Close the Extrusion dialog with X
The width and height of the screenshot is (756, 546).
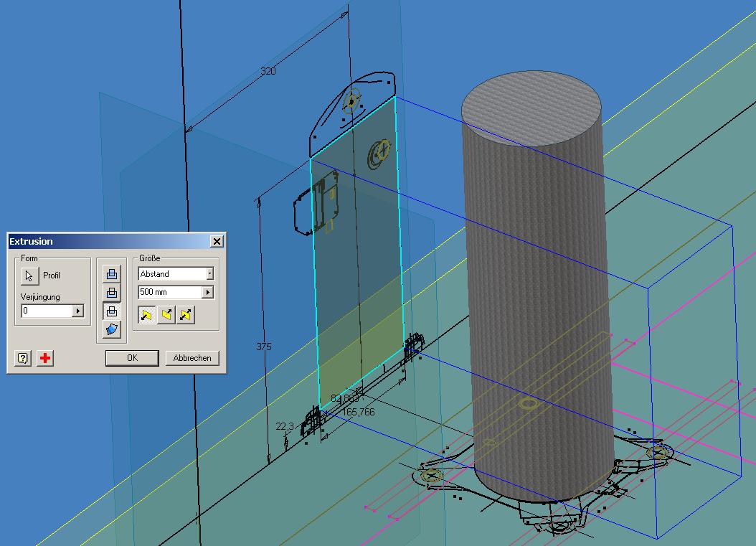pyautogui.click(x=217, y=242)
